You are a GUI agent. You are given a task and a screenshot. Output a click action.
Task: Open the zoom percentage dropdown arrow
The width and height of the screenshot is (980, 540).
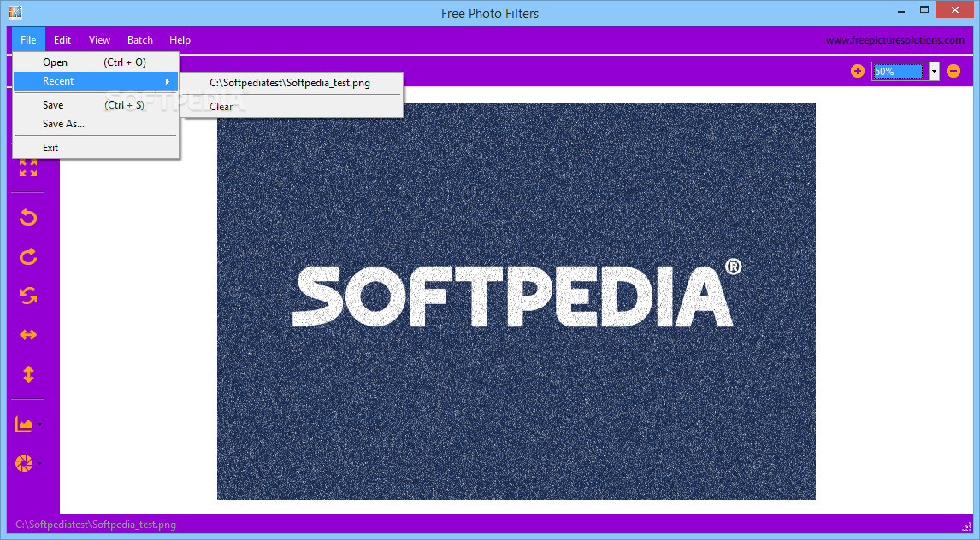934,71
